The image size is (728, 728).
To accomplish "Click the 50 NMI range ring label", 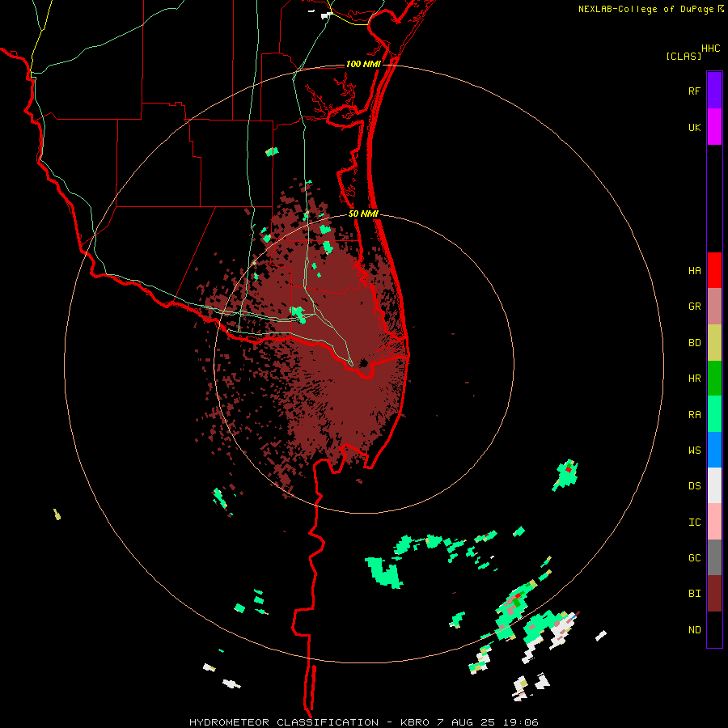I will (363, 214).
